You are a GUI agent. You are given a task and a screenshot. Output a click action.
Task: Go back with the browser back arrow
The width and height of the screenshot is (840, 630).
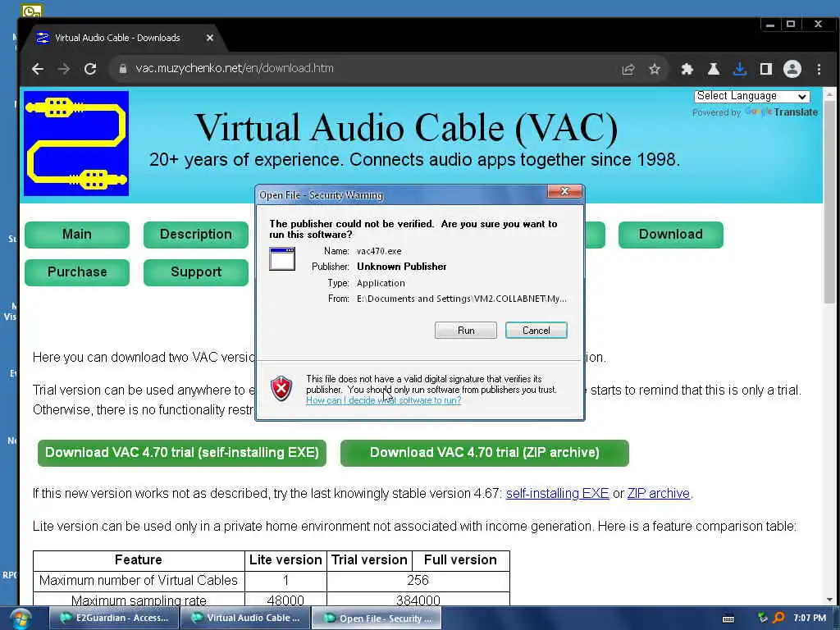pos(38,69)
